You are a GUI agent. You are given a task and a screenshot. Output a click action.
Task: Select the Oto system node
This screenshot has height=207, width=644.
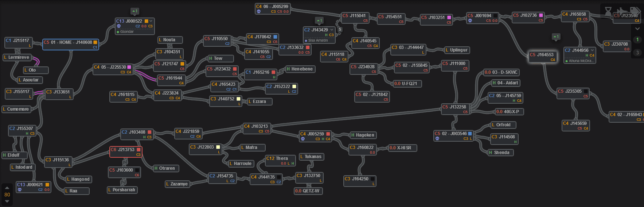click(36, 70)
